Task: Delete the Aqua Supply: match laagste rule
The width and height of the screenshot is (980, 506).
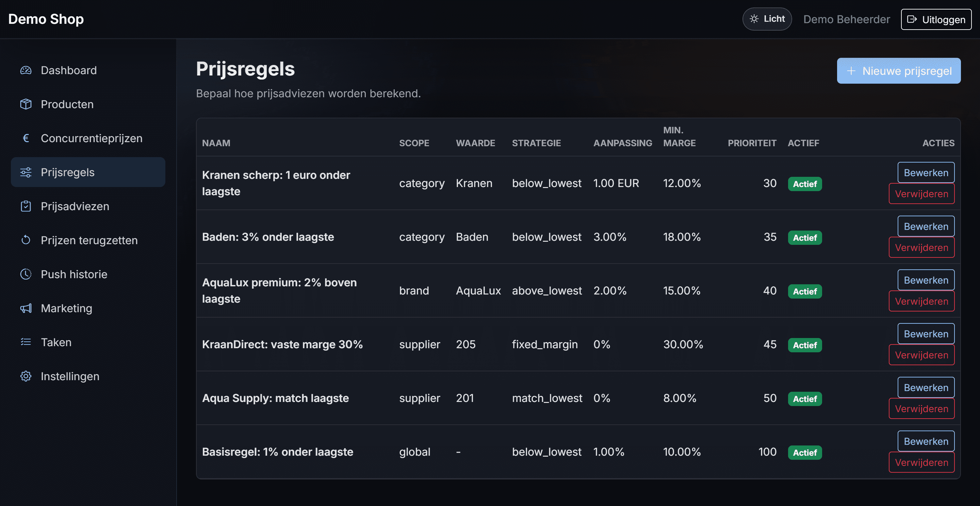Action: pos(921,409)
